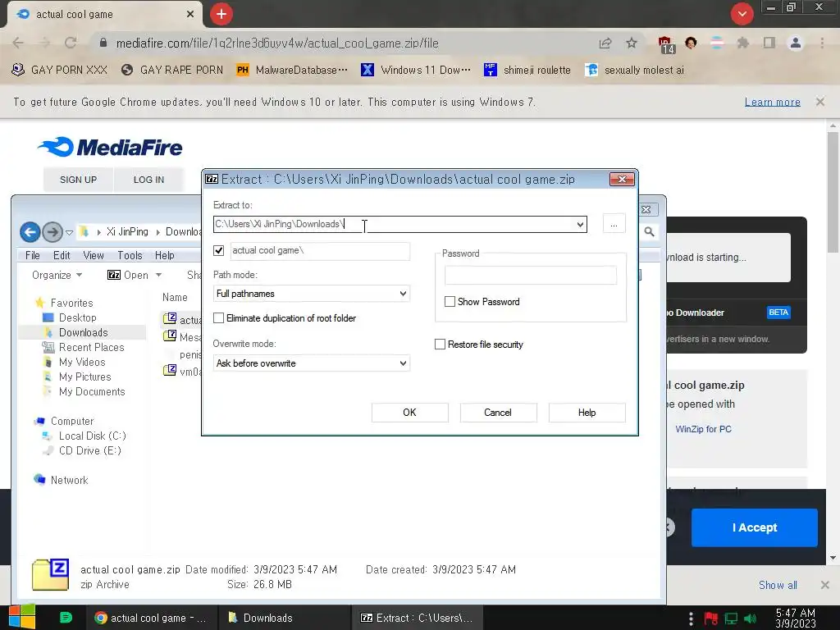This screenshot has height=630, width=840.
Task: Click Help in the Extract dialog
Action: click(x=587, y=413)
